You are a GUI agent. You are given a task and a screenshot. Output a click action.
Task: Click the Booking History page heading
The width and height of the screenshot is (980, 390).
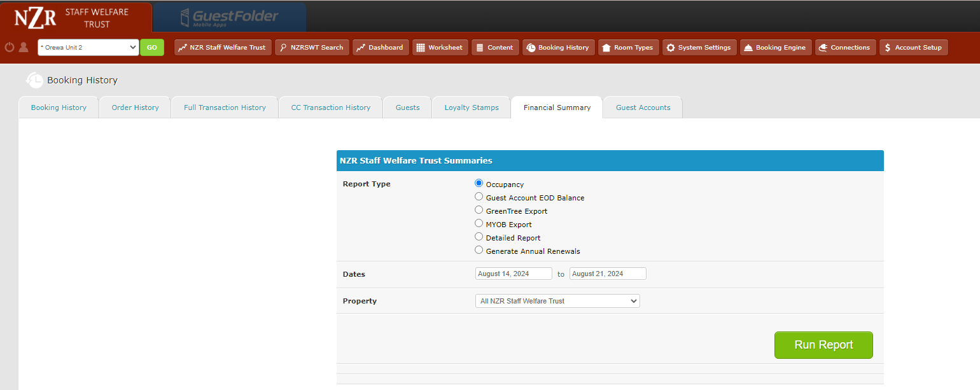[x=82, y=80]
